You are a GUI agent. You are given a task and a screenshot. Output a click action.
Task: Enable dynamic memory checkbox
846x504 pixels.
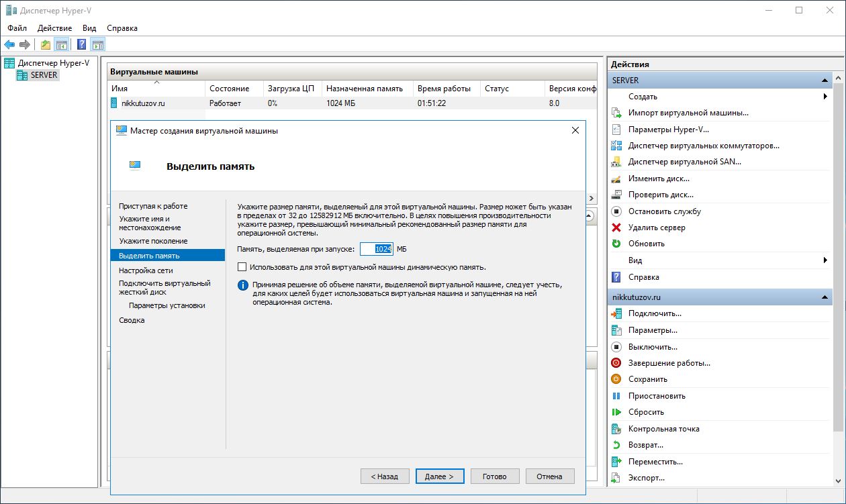click(x=242, y=267)
